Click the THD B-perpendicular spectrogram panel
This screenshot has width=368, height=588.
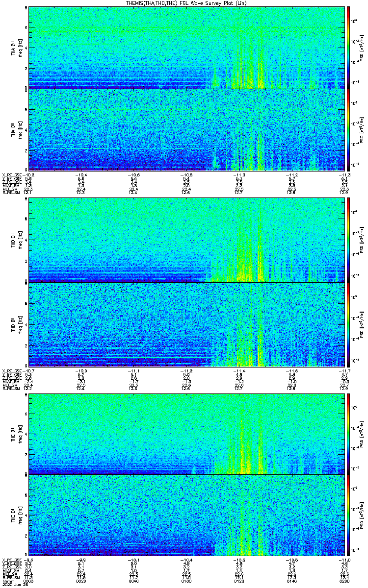coord(186,241)
